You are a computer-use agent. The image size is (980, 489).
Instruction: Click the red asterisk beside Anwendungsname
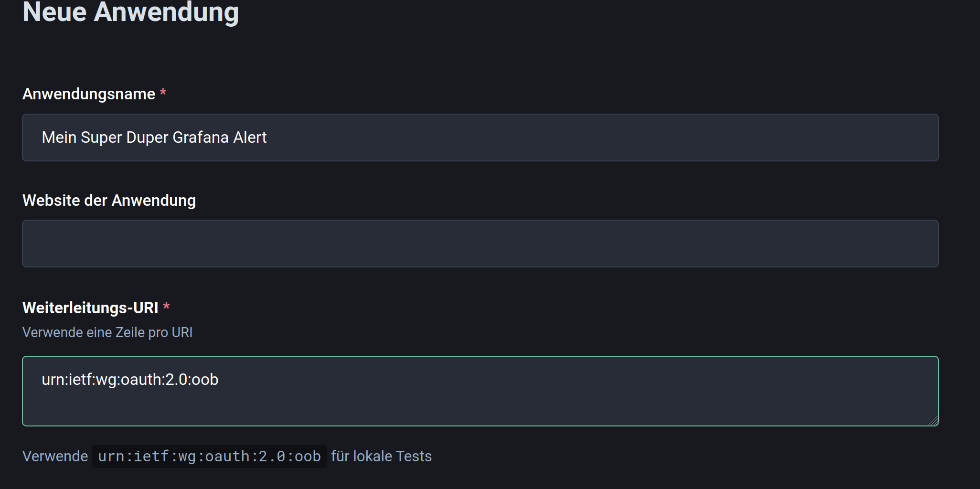click(163, 92)
